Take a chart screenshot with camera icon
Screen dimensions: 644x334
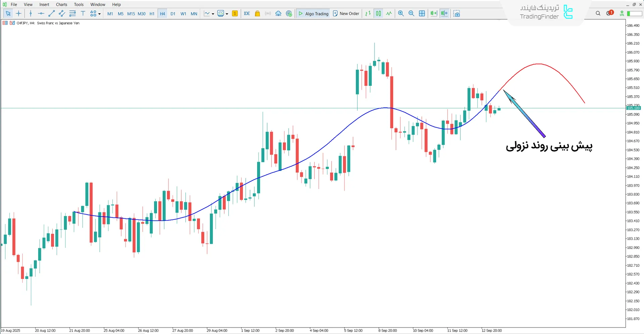coord(456,14)
